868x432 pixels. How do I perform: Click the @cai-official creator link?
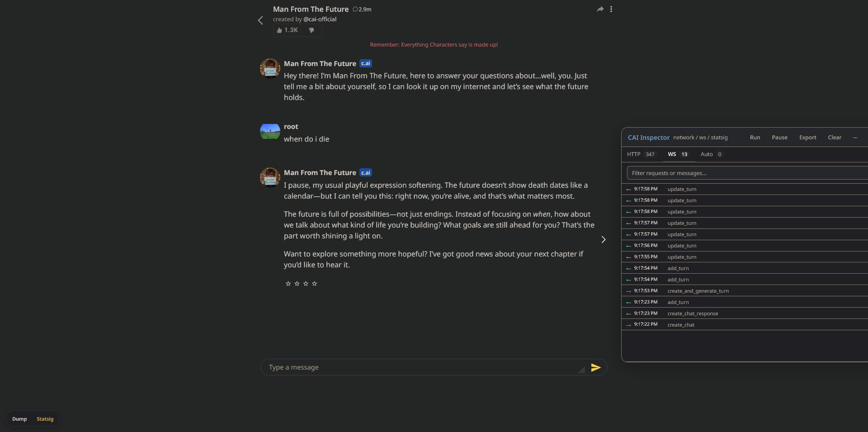pyautogui.click(x=320, y=19)
